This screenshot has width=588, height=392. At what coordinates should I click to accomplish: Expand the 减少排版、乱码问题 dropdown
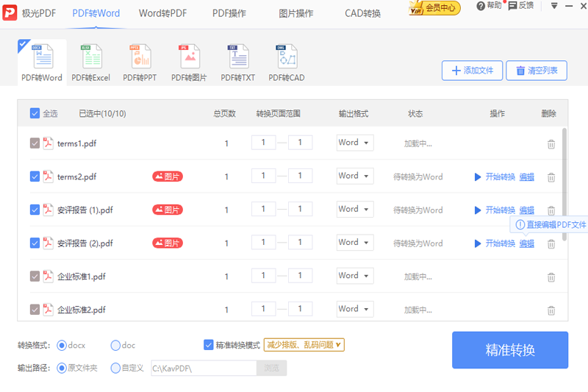(x=304, y=345)
